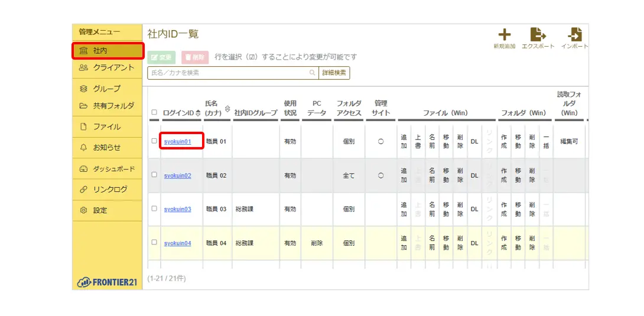Click the search magnifier icon

(312, 73)
